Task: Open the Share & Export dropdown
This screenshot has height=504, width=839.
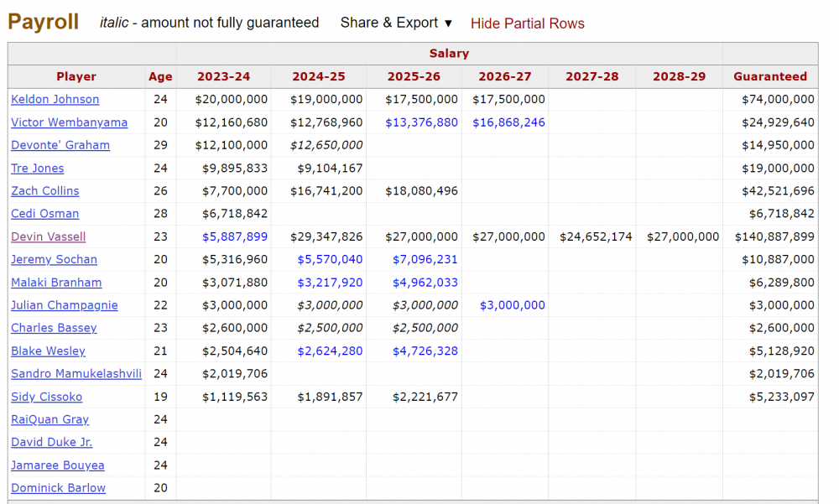Action: click(x=395, y=23)
